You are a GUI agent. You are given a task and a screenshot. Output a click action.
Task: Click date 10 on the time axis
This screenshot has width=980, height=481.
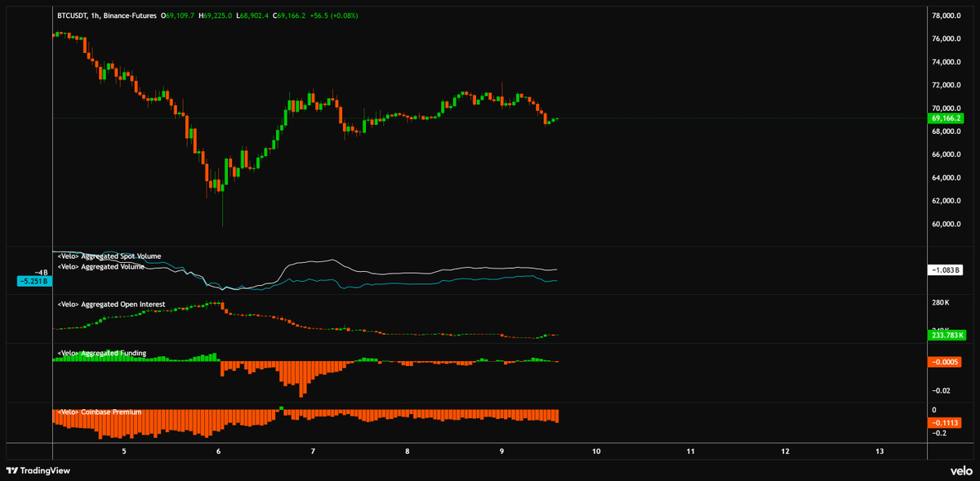[596, 451]
